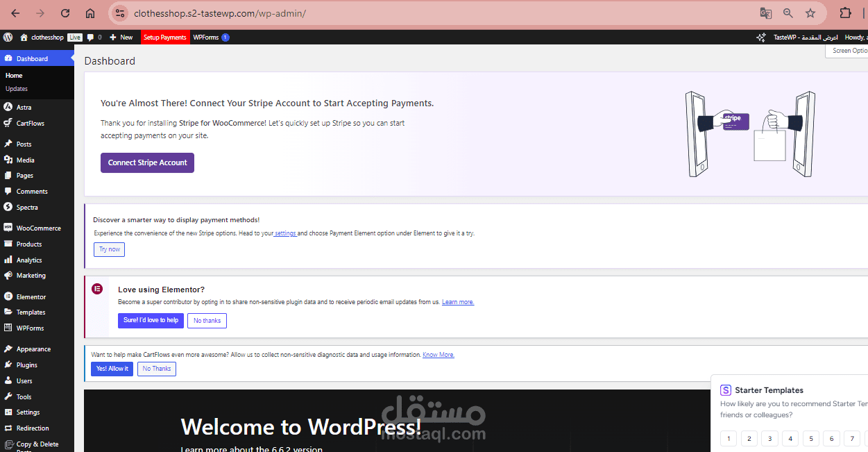Click the translate page icon
868x452 pixels.
(766, 13)
